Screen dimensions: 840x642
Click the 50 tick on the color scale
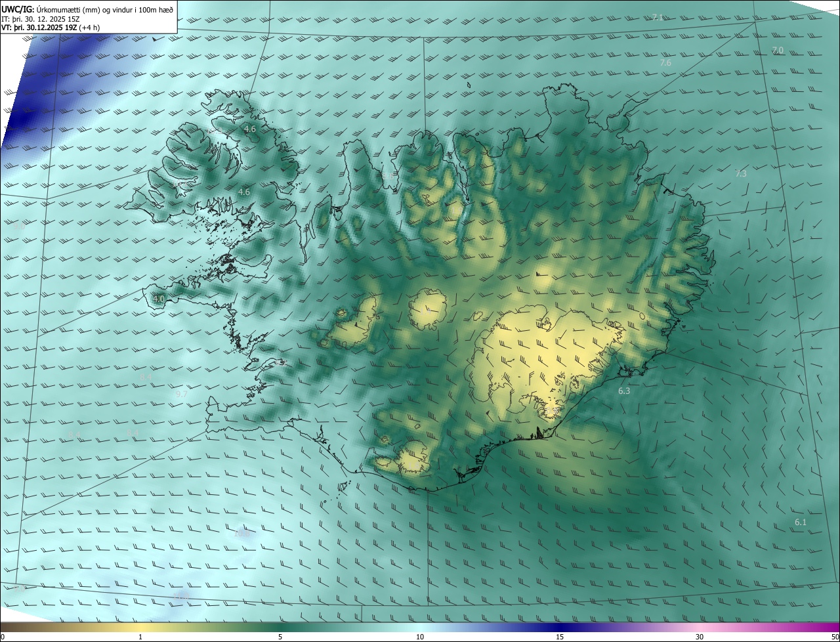(835, 637)
